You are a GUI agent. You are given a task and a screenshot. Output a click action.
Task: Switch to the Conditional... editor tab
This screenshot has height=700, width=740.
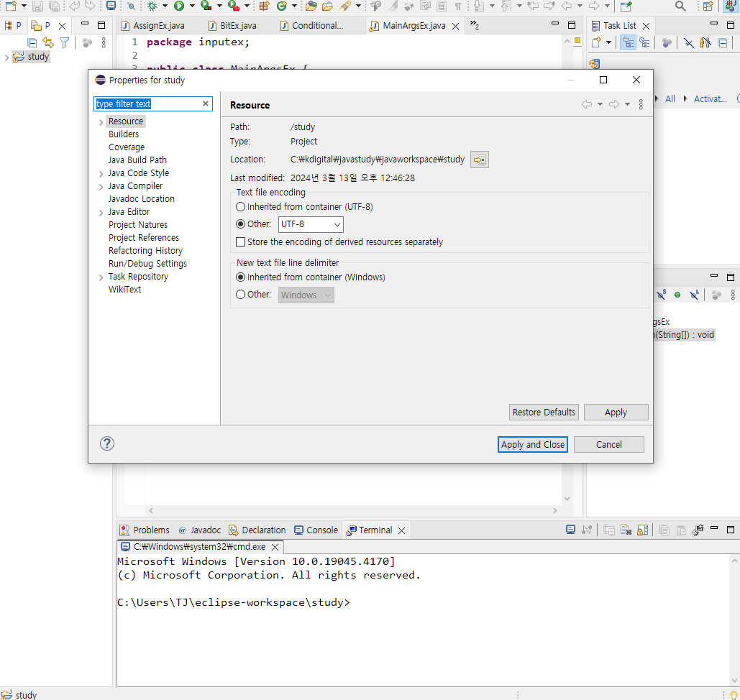312,25
